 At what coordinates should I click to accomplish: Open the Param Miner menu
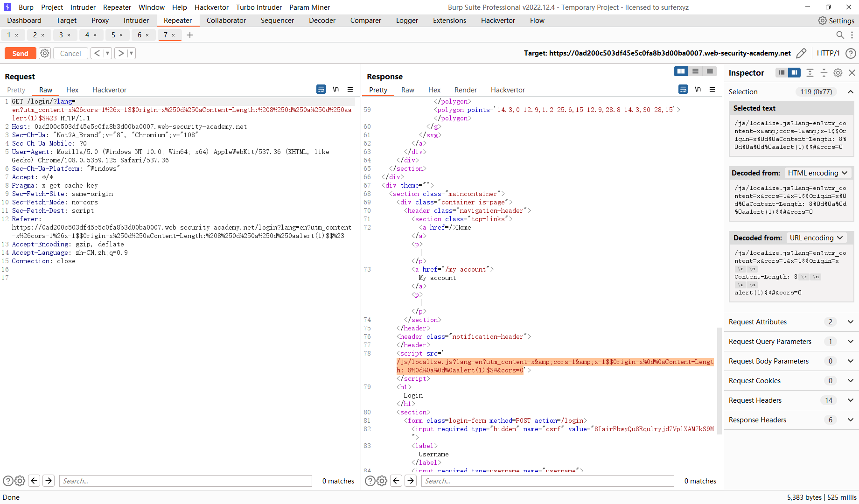click(x=309, y=7)
